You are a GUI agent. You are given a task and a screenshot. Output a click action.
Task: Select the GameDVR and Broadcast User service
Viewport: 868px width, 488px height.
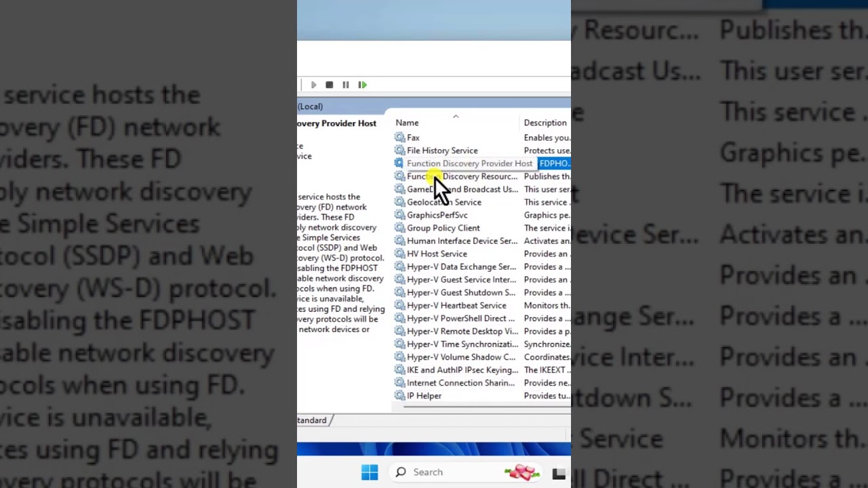(462, 189)
